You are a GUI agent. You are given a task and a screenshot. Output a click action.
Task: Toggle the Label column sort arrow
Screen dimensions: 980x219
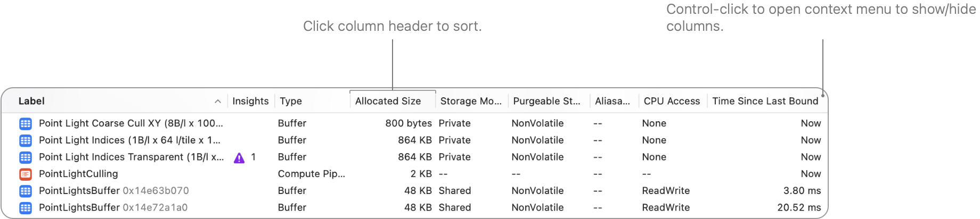[x=217, y=102]
